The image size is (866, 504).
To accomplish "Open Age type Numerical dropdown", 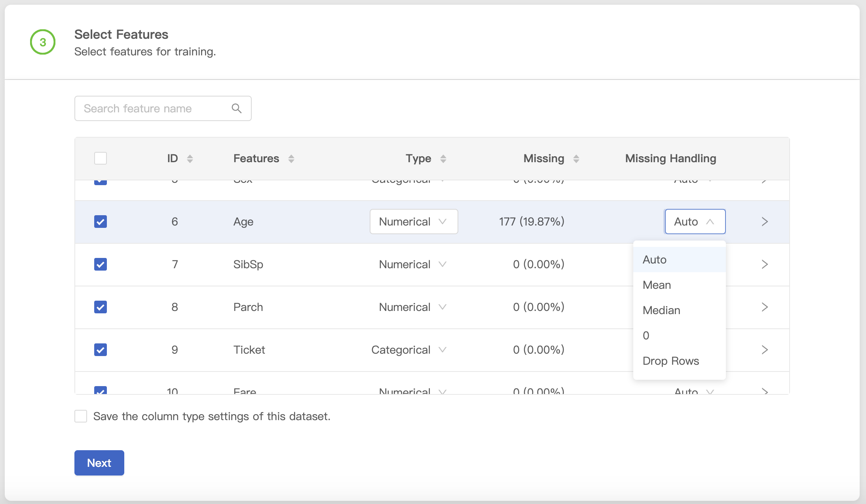I will coord(414,222).
